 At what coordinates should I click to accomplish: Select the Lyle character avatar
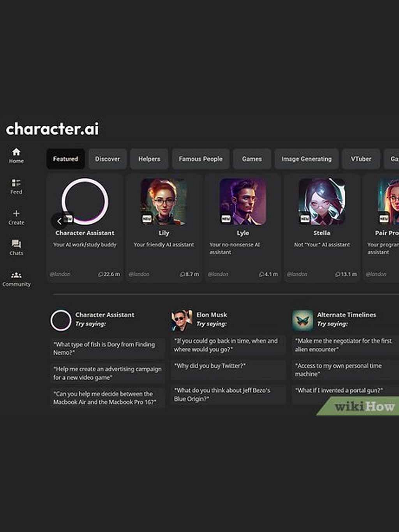point(243,201)
